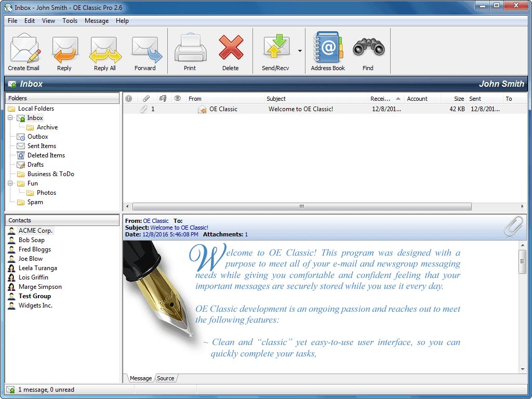The height and width of the screenshot is (399, 532).
Task: Click the Welcome to OE Classic! subject link
Action: coord(179,227)
